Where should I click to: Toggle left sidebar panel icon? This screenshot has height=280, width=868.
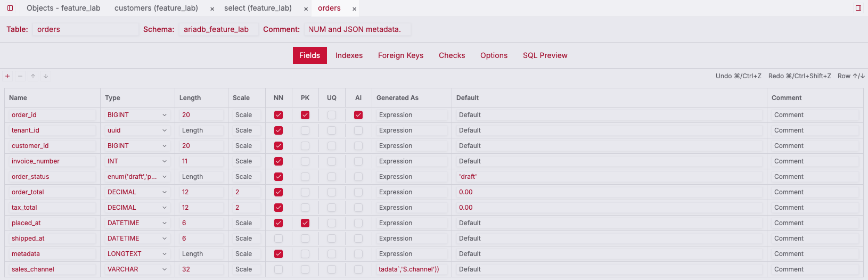point(10,8)
